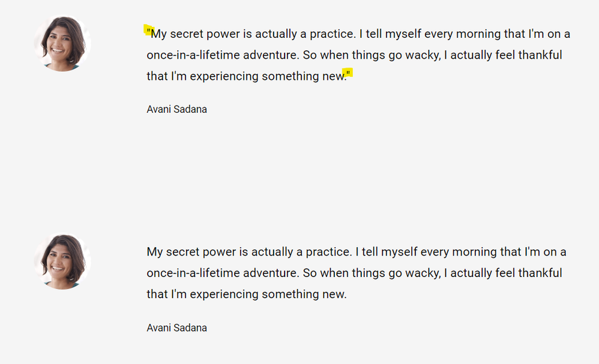Click the word "secret" in the bottom quote
Image resolution: width=599 pixels, height=364 pixels.
pyautogui.click(x=182, y=252)
